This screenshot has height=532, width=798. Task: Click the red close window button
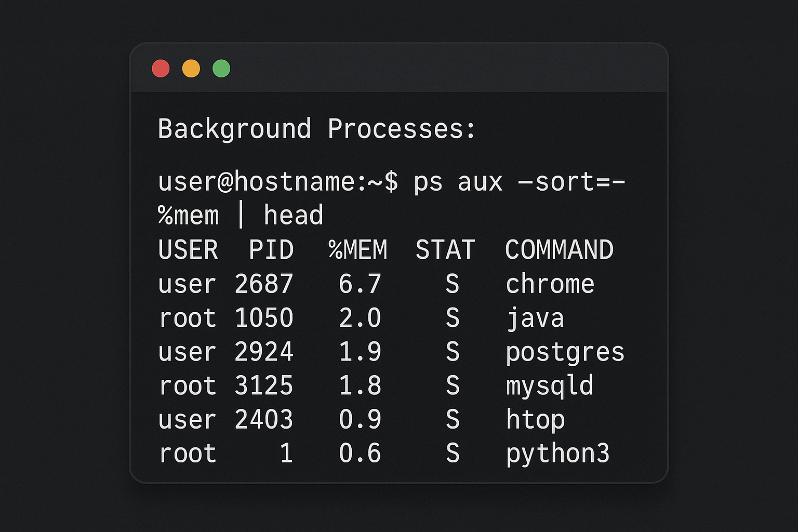click(x=161, y=69)
